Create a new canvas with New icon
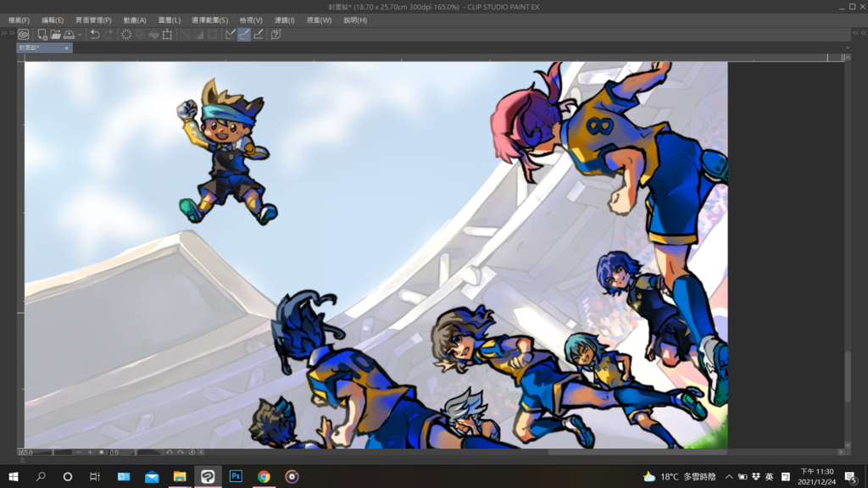 click(42, 34)
